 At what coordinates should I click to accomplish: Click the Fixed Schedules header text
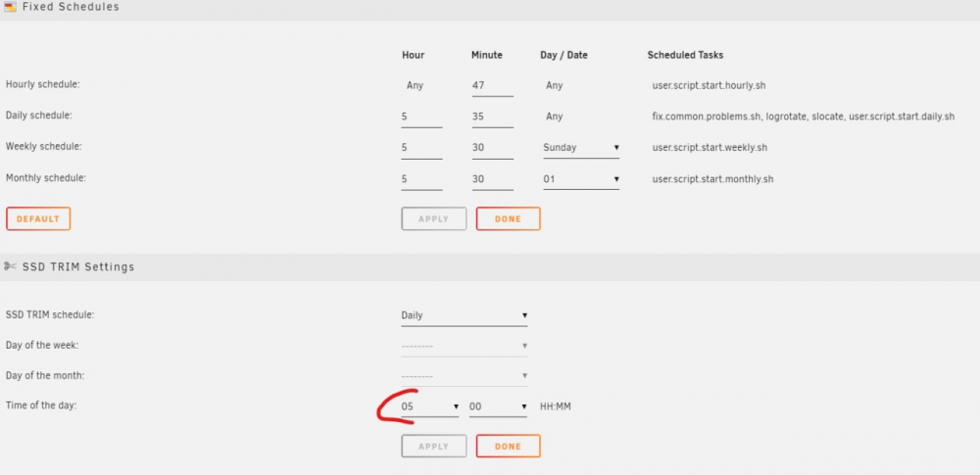(71, 8)
